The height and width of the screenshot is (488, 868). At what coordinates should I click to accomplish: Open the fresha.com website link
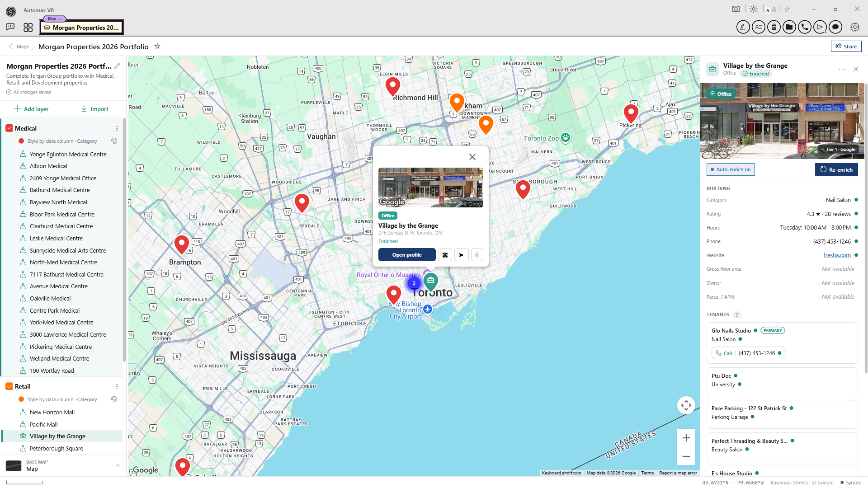837,255
